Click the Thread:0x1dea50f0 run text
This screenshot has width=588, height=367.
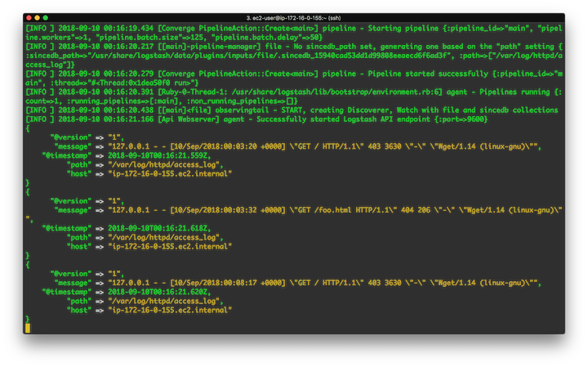141,83
